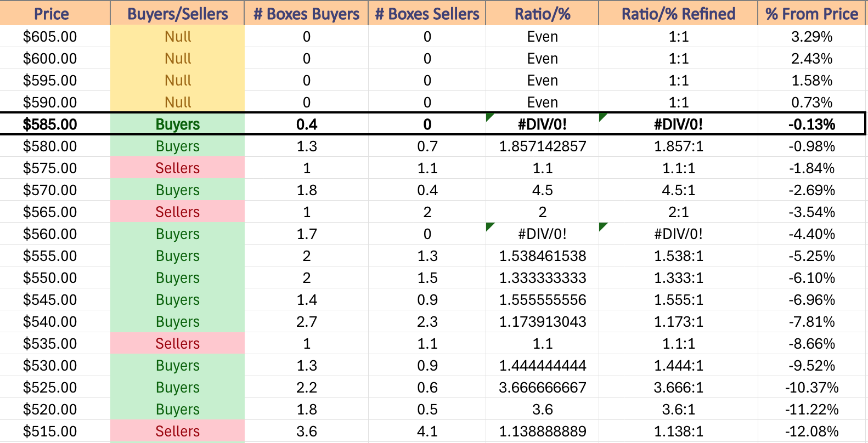This screenshot has height=443, width=868.
Task: Click the error triangle in $585.00 Ratio/% Refined cell
Action: (x=602, y=116)
